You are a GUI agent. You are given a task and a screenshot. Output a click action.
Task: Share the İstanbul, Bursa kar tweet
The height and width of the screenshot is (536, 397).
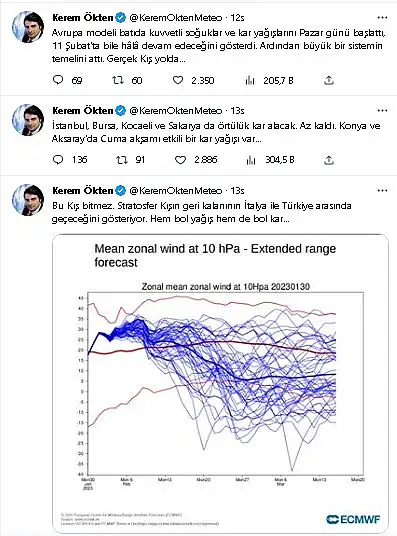329,160
